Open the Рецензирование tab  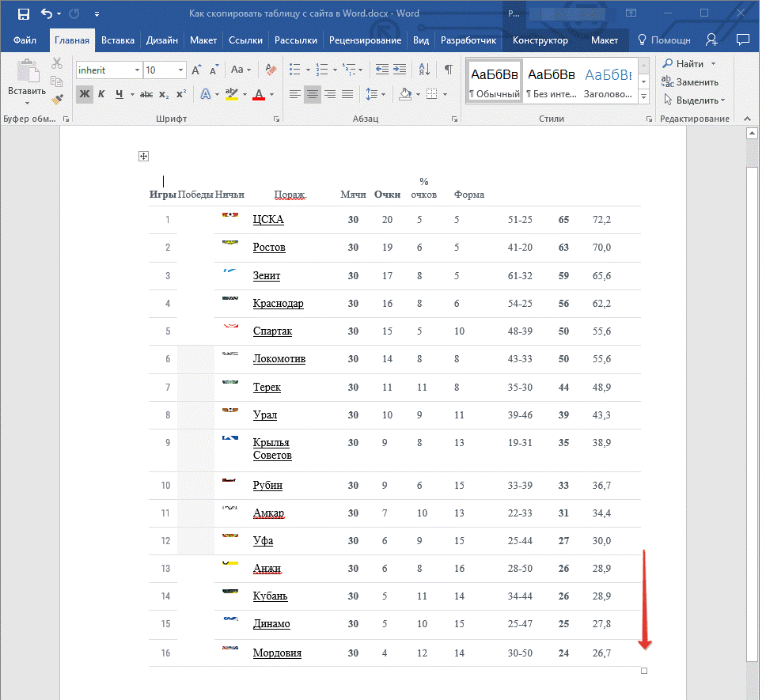coord(365,40)
